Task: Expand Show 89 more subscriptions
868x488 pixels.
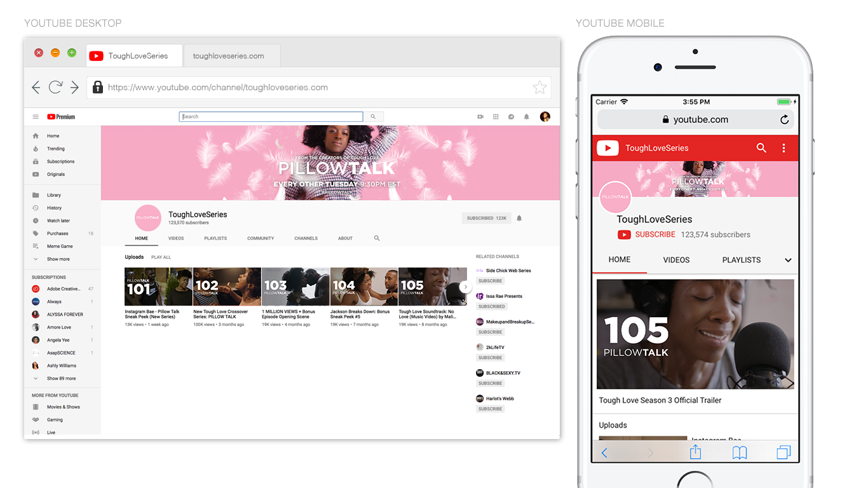Action: click(x=62, y=379)
